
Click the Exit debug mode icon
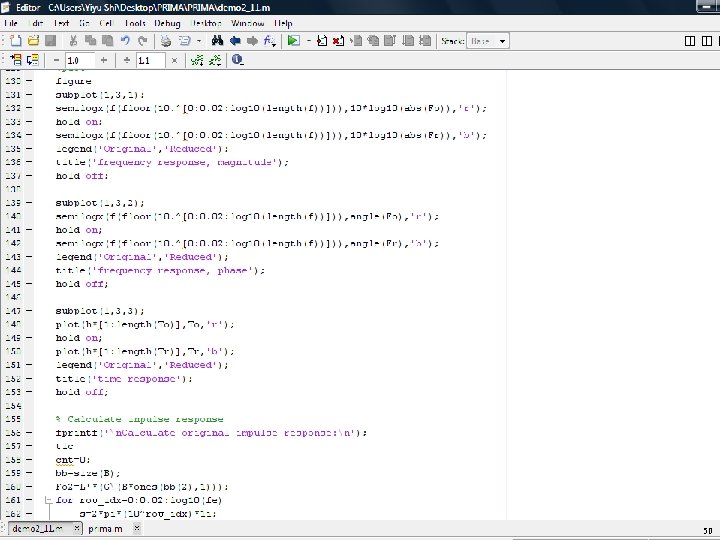point(425,41)
